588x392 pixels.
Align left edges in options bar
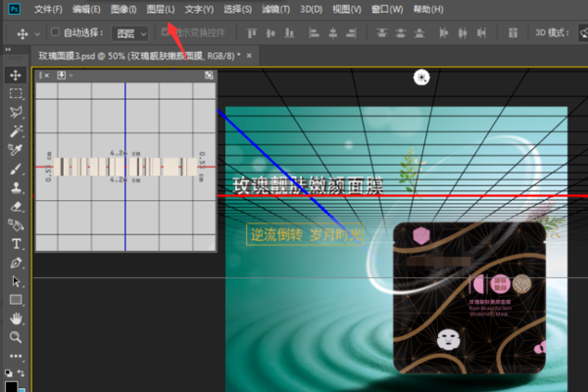[x=314, y=33]
